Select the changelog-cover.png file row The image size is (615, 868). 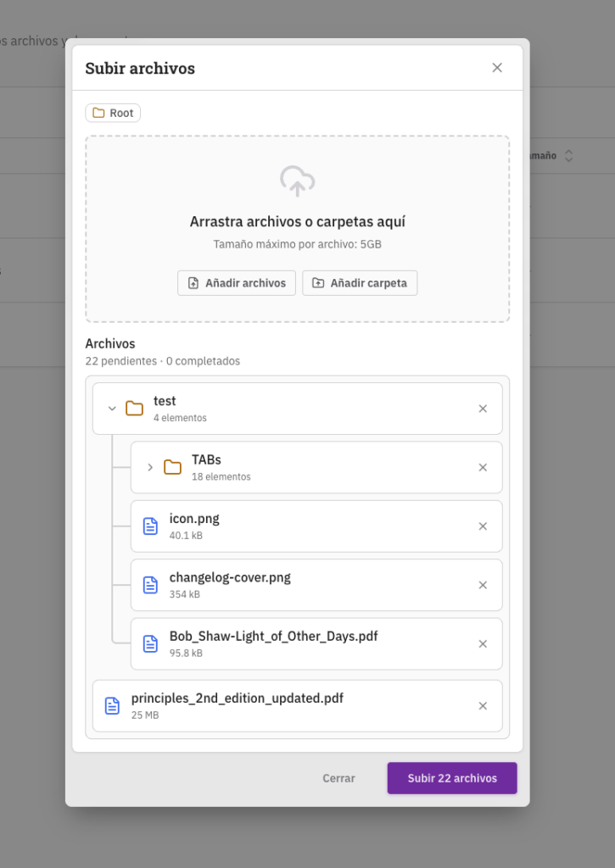pos(297,585)
